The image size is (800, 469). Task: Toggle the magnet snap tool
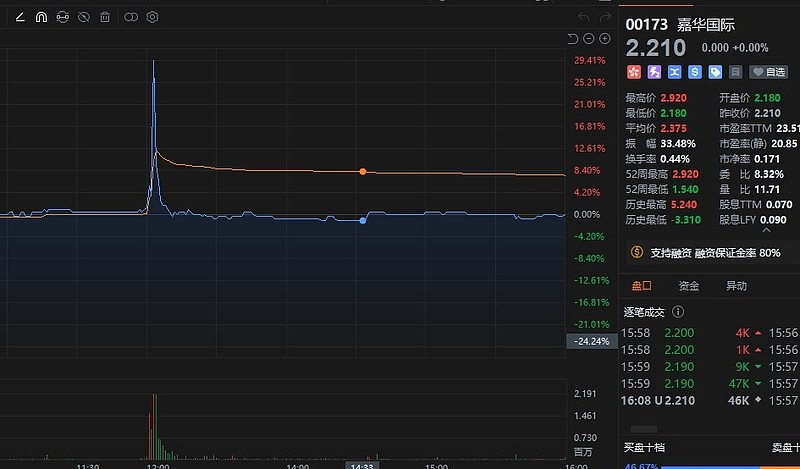(41, 17)
